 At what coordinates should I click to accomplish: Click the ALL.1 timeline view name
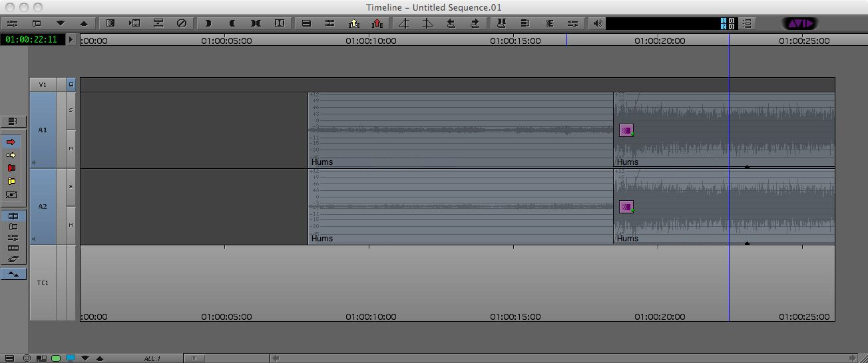tap(152, 359)
